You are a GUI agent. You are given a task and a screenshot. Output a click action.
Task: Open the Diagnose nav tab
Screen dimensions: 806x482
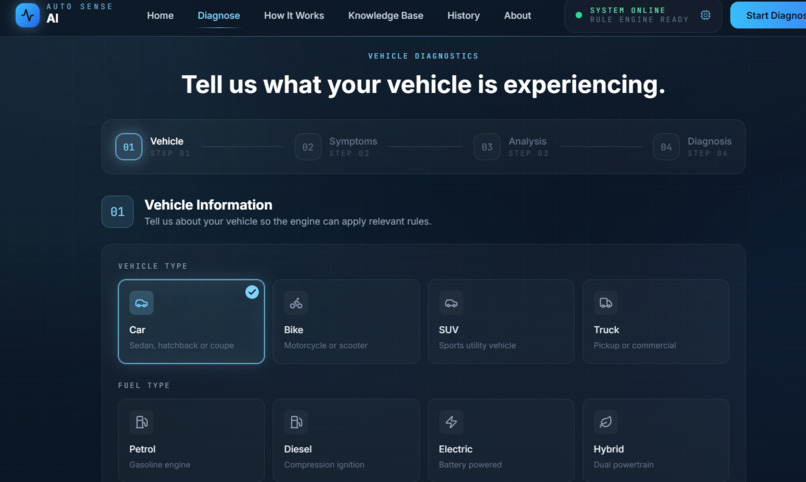pos(218,15)
